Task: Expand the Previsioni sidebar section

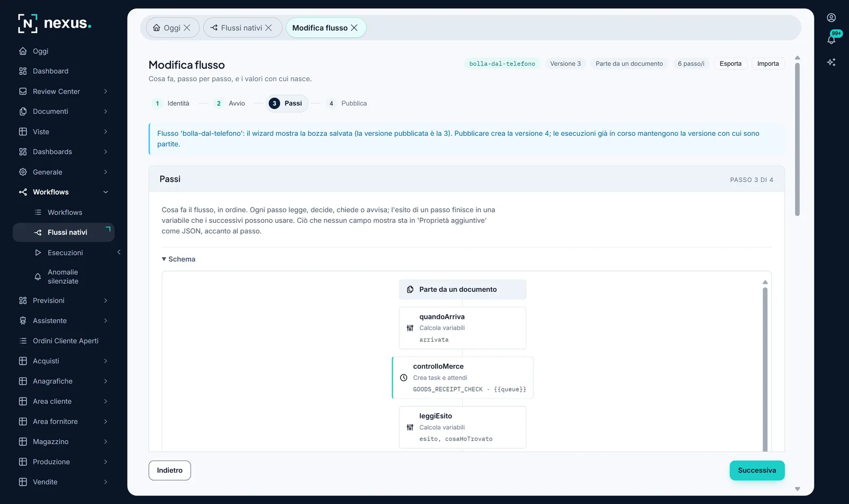Action: (106, 300)
